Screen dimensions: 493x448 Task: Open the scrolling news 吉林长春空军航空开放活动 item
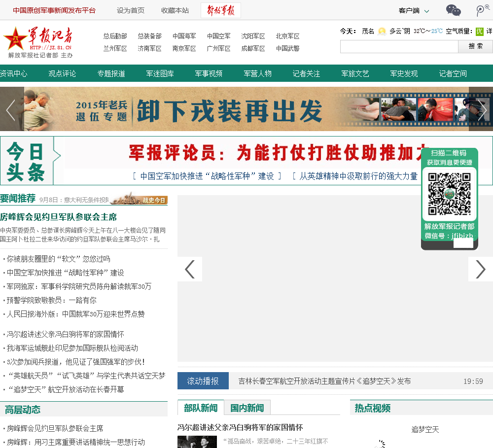click(x=324, y=381)
